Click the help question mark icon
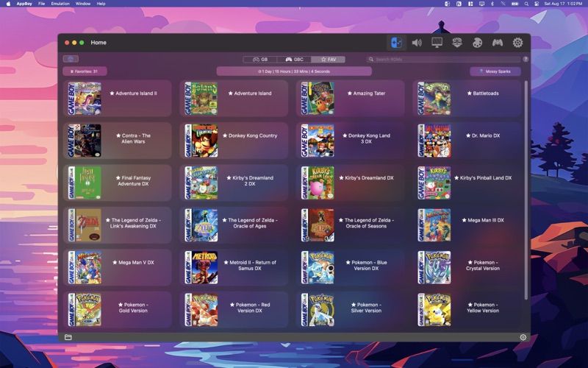This screenshot has height=368, width=588. [526, 59]
